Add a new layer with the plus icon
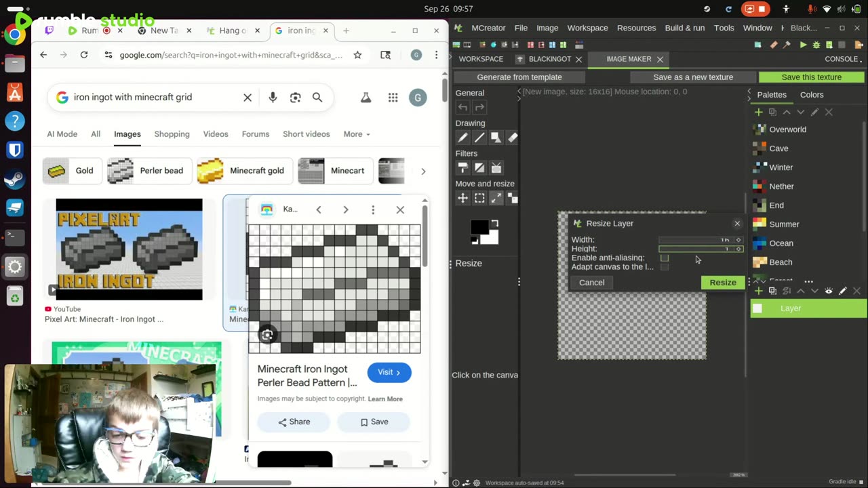Screen dimensions: 868x488 (758, 291)
